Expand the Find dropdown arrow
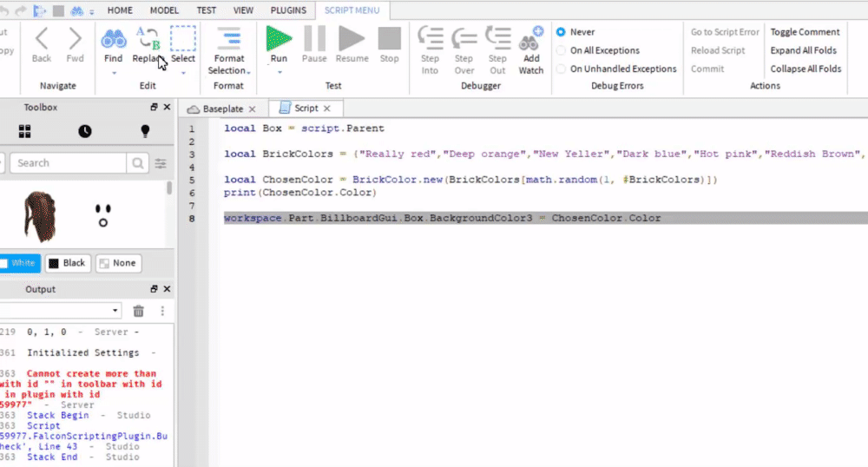868x467 pixels. coord(114,73)
